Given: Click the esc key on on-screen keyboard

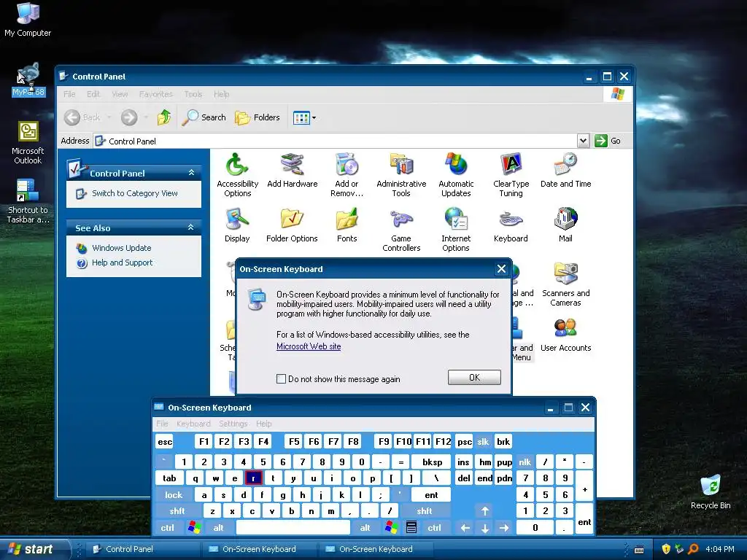Looking at the screenshot, I should click(165, 441).
